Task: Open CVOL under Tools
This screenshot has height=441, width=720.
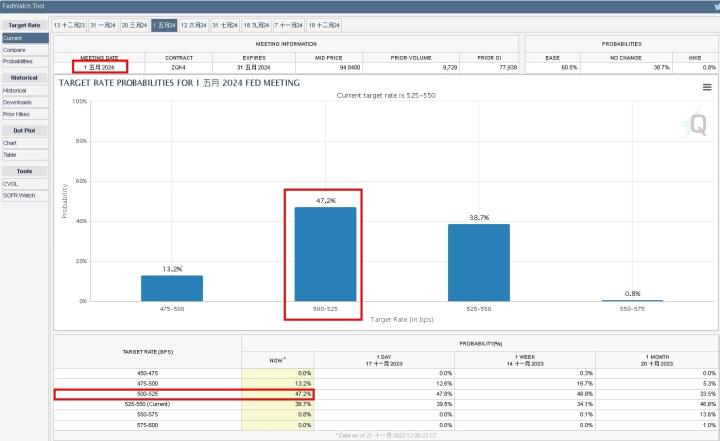Action: (x=25, y=184)
